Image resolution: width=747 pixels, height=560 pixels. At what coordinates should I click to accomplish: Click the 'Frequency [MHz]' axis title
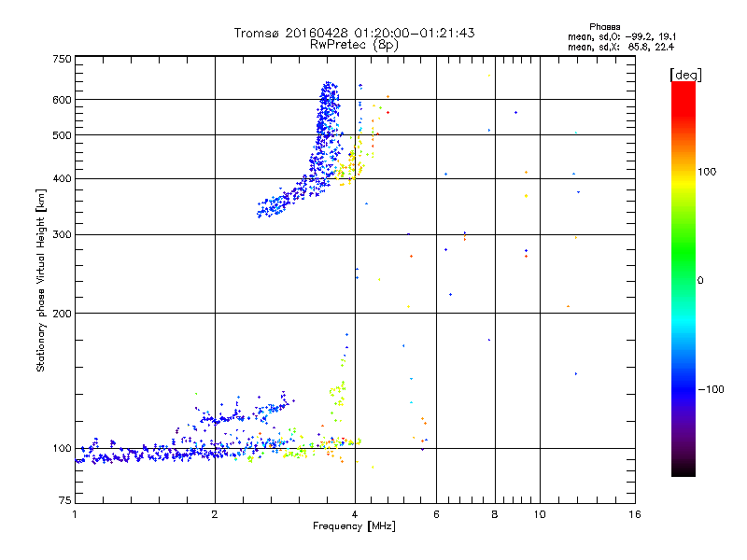[x=354, y=526]
